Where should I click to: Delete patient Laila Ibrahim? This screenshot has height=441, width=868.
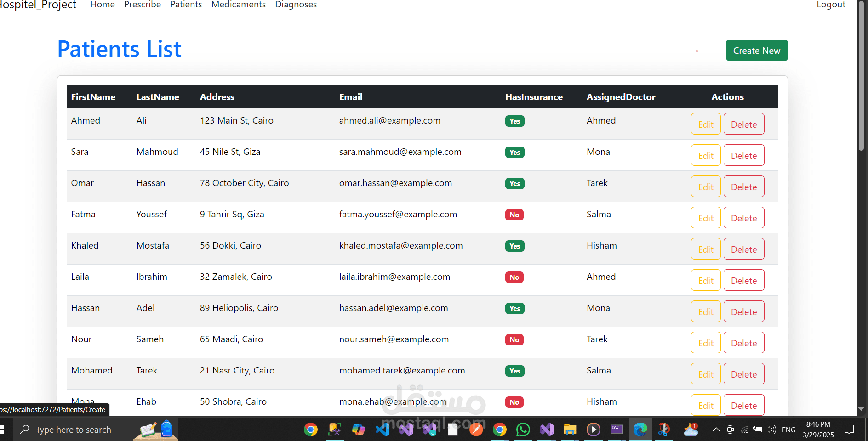744,280
